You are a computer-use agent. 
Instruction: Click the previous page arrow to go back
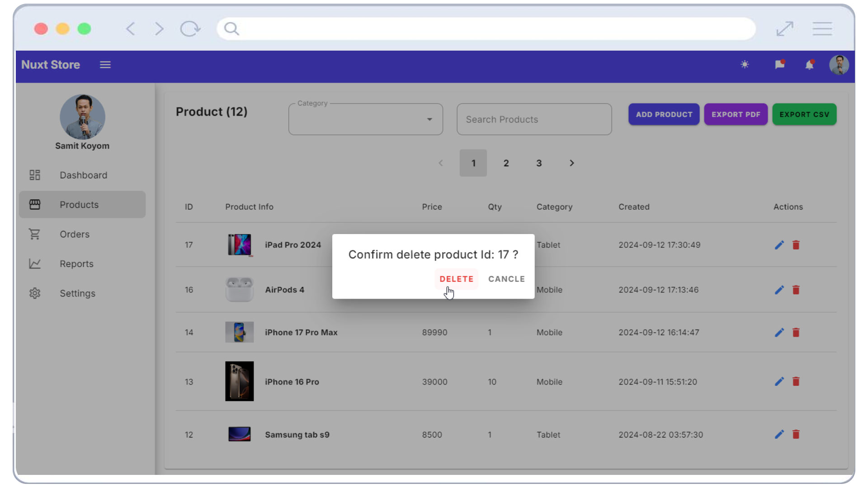pos(441,163)
